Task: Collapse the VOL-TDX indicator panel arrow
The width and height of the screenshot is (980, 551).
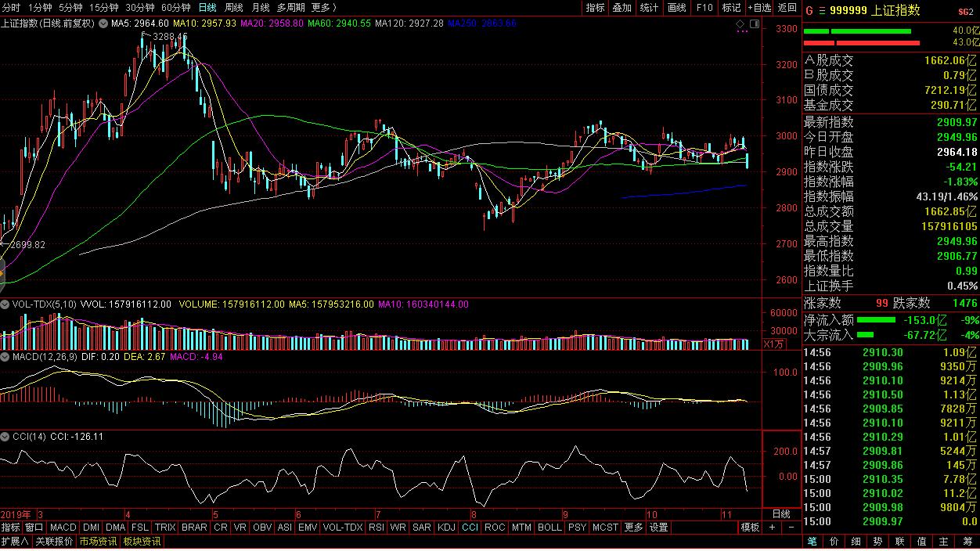Action: coord(5,304)
